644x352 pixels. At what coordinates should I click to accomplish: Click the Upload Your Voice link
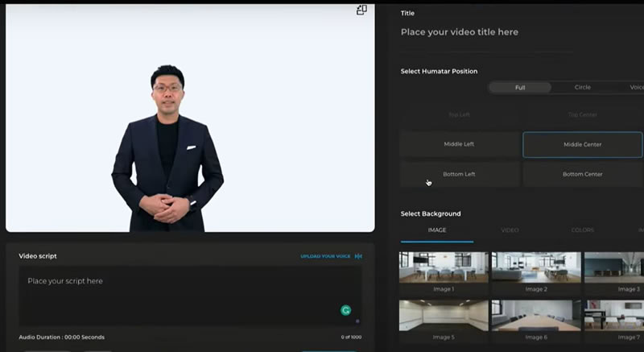click(325, 256)
